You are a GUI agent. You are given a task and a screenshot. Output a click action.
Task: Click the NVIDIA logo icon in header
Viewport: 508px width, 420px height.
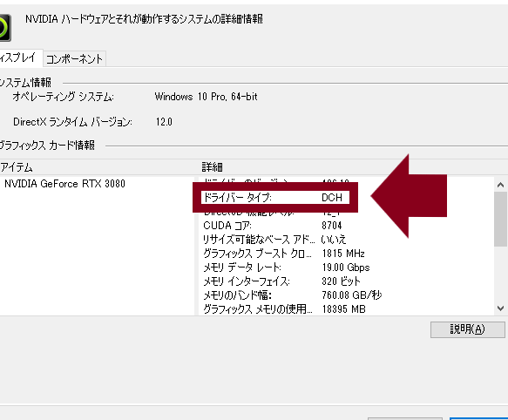[4, 28]
